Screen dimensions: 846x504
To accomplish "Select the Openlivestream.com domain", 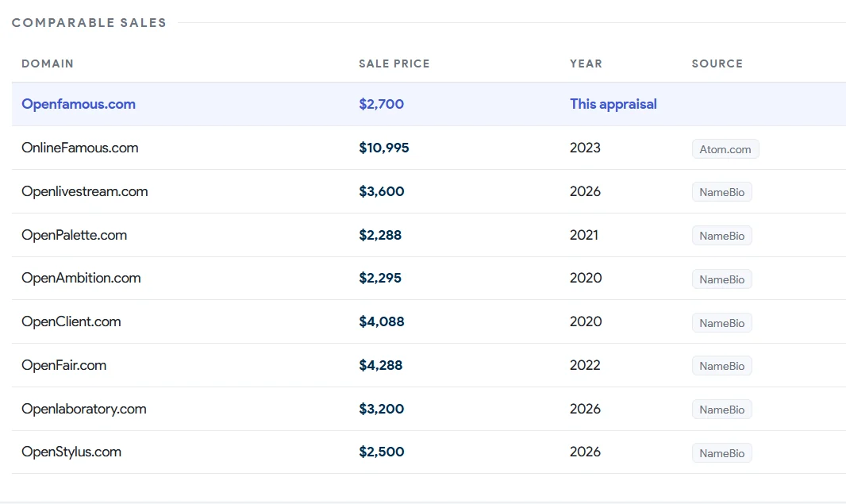I will (x=85, y=191).
